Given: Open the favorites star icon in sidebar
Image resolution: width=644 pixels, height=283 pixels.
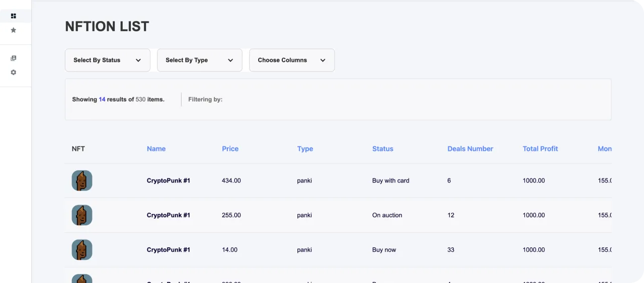Looking at the screenshot, I should [14, 30].
